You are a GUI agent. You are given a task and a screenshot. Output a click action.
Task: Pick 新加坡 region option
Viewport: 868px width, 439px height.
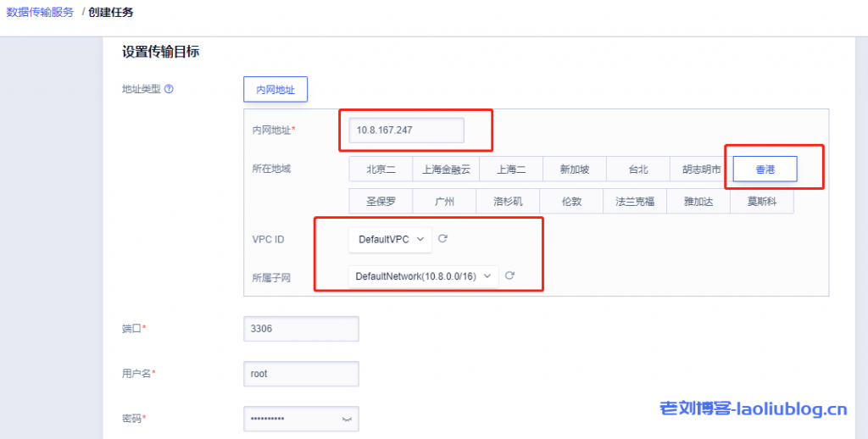click(575, 169)
